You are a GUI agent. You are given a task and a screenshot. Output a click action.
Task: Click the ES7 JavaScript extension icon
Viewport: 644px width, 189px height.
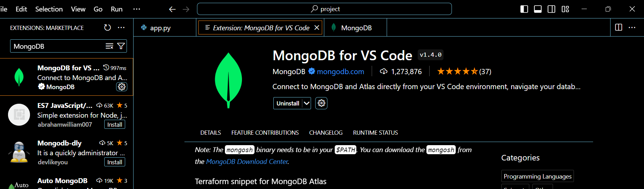pyautogui.click(x=19, y=115)
